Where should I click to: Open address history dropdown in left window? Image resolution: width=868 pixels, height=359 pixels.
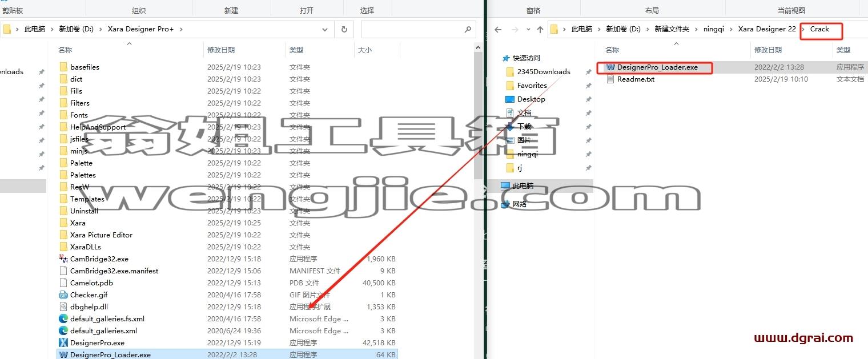[x=325, y=29]
